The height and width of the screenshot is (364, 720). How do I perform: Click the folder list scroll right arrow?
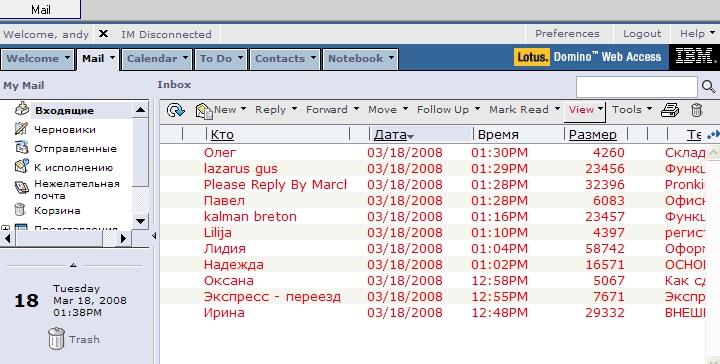click(x=124, y=238)
